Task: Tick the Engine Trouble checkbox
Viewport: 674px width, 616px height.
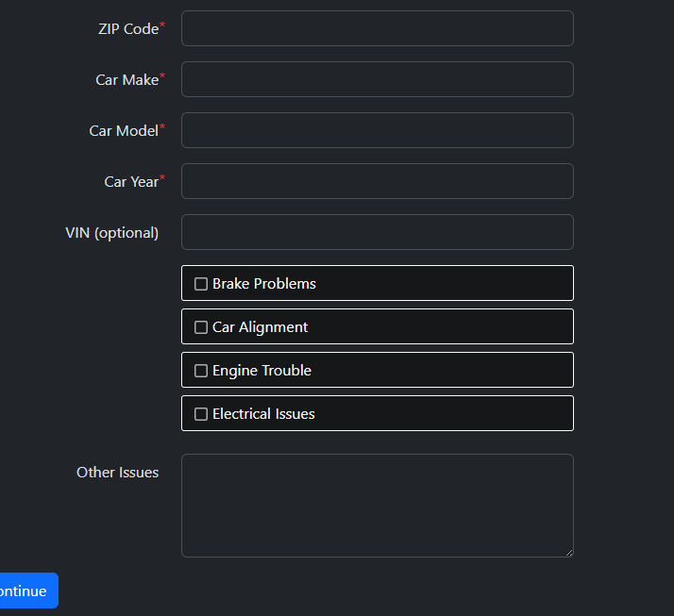Action: (x=201, y=371)
